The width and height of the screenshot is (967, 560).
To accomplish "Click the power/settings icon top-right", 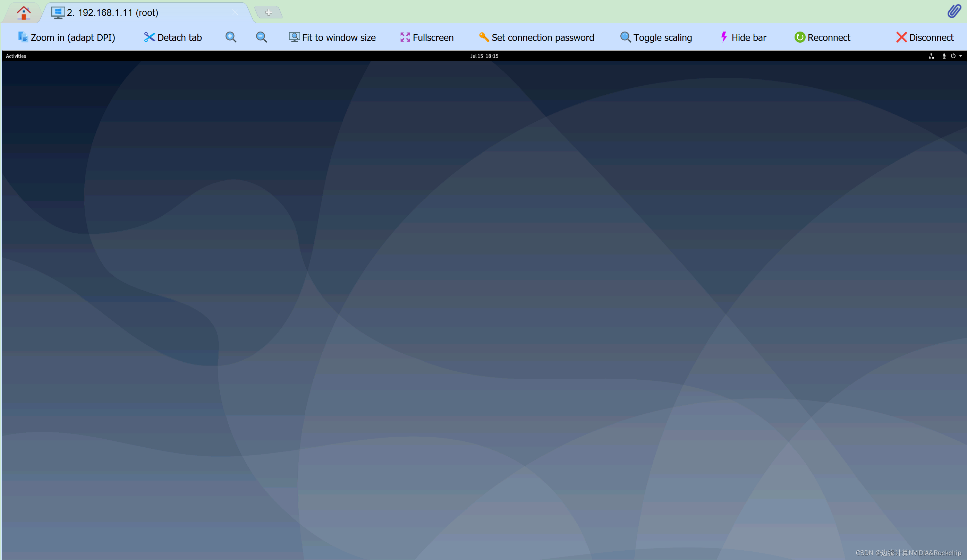I will pos(953,56).
